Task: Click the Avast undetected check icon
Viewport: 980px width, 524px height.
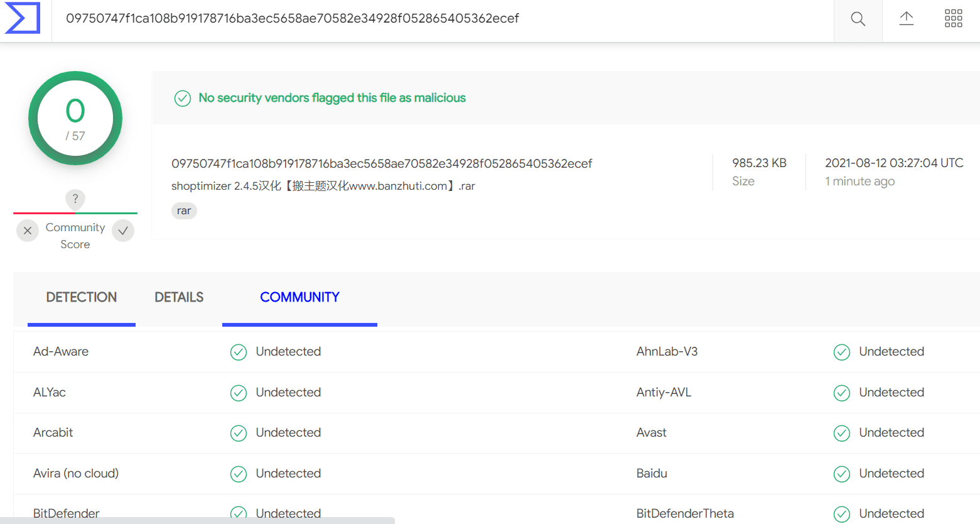Action: coord(842,433)
